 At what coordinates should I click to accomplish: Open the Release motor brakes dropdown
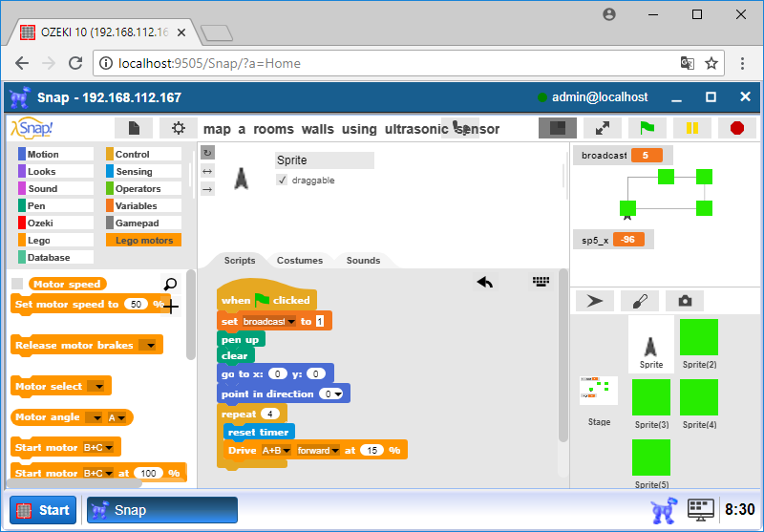pos(147,346)
